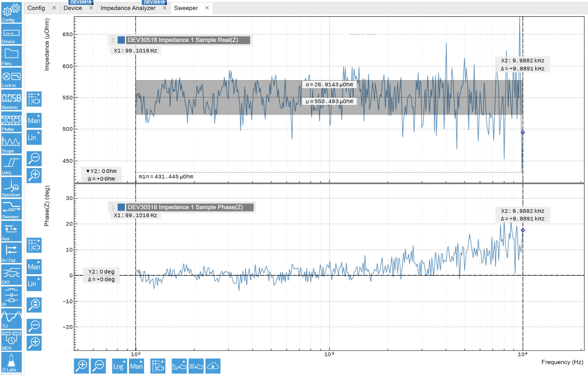This screenshot has height=376, width=588.
Task: Close the Sweeper tab
Action: [207, 8]
